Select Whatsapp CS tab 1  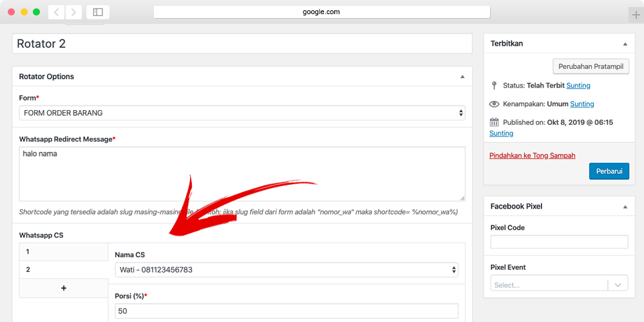click(x=63, y=252)
